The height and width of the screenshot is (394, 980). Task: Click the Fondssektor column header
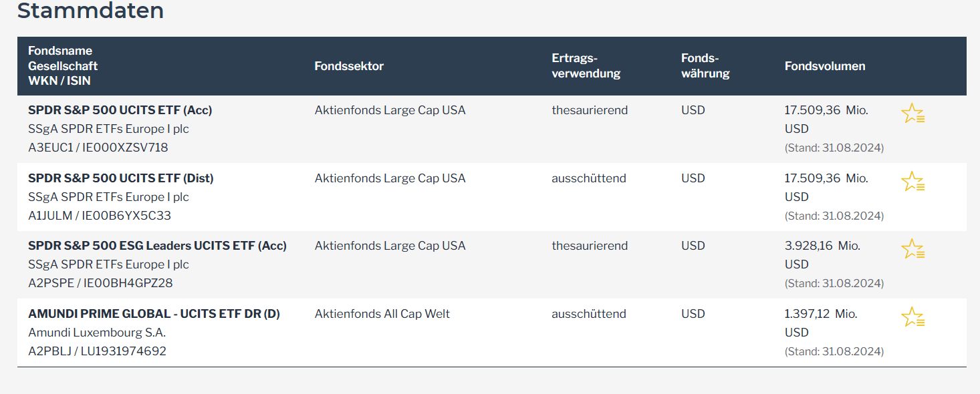(x=349, y=66)
